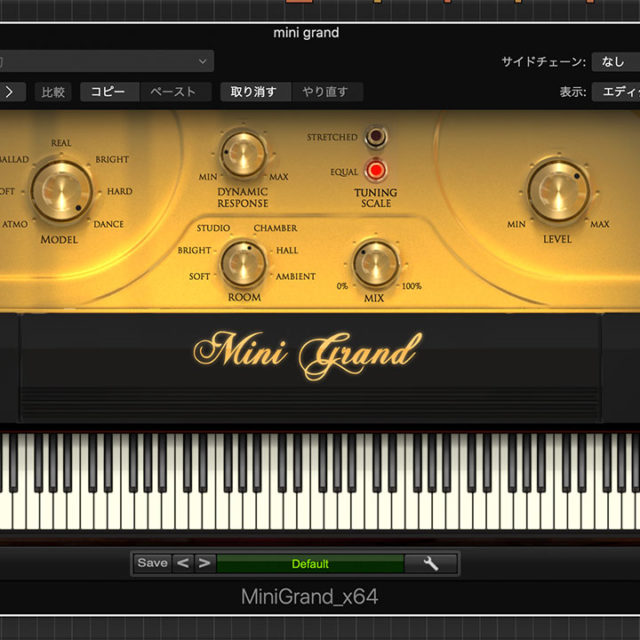
Task: Go to next preset arrow
Action: [204, 564]
